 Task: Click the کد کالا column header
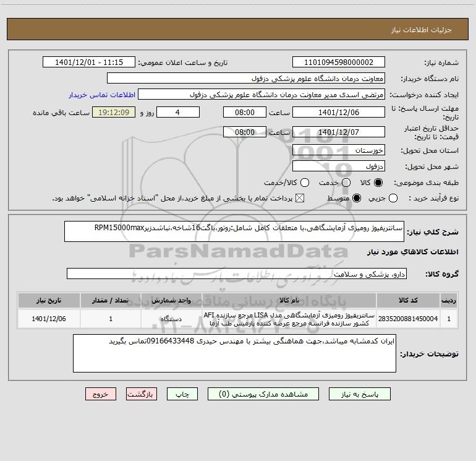tap(408, 300)
